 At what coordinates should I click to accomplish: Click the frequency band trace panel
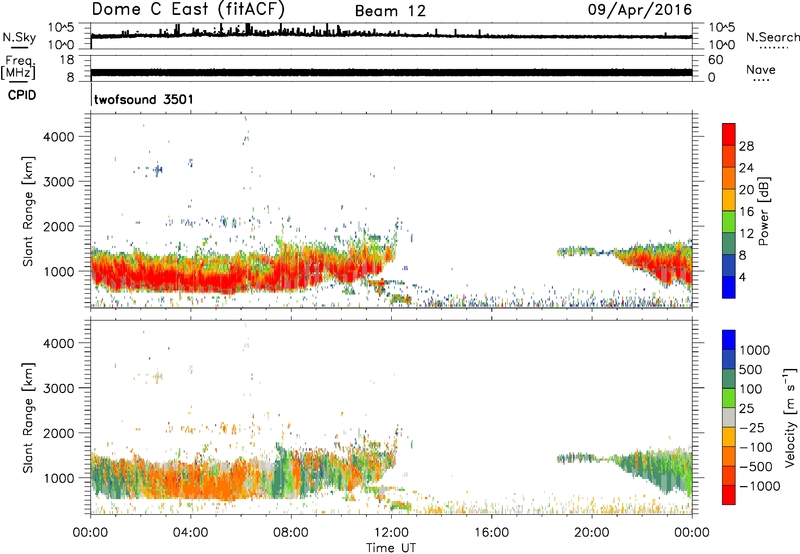pyautogui.click(x=391, y=68)
